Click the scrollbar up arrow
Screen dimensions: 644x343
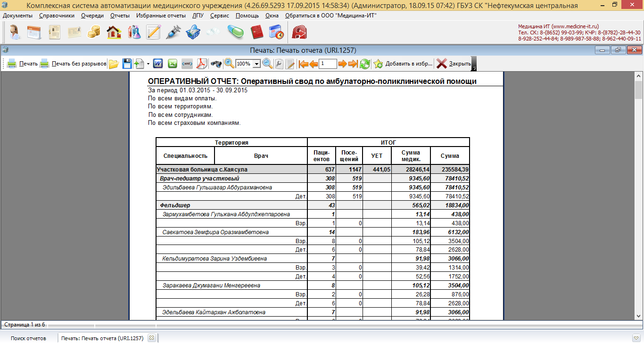638,76
